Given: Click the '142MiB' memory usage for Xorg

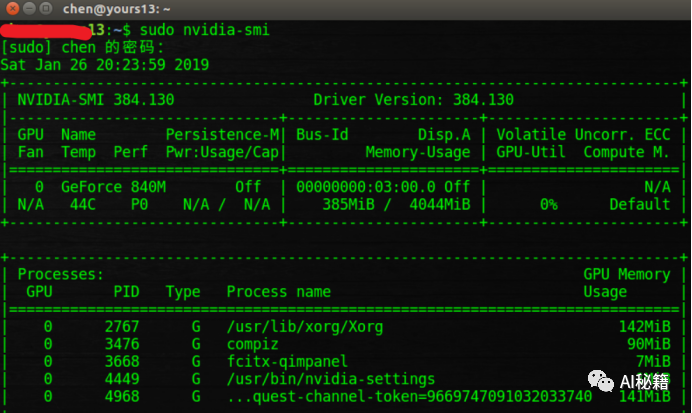Looking at the screenshot, I should click(644, 327).
